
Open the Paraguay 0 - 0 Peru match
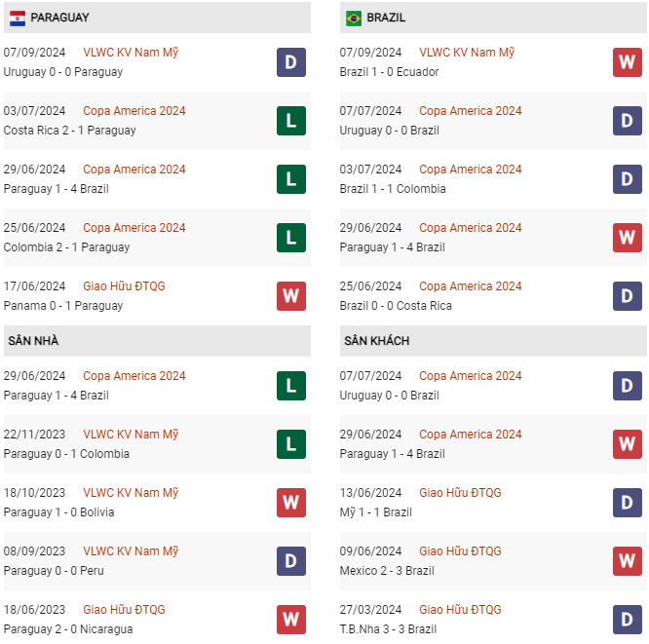coord(54,571)
